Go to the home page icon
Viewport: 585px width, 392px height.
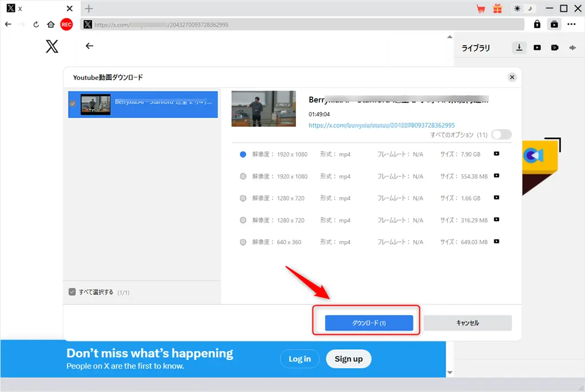[x=51, y=25]
